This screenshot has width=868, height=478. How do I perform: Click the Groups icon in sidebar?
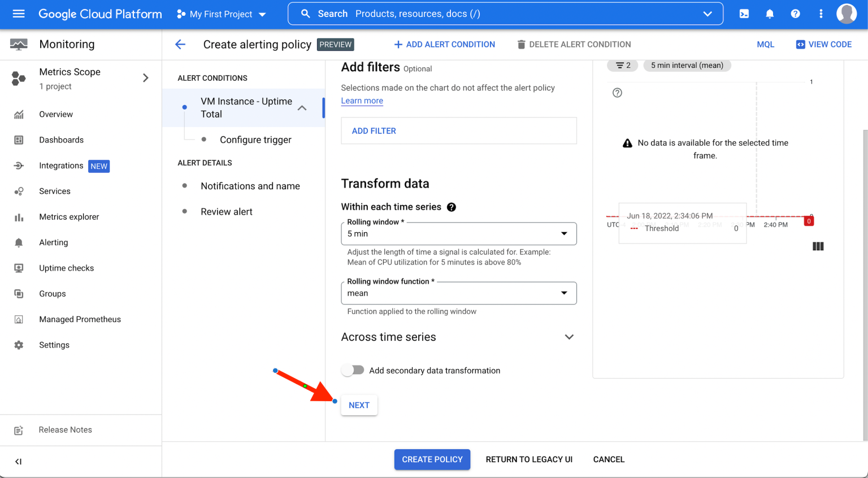(19, 294)
